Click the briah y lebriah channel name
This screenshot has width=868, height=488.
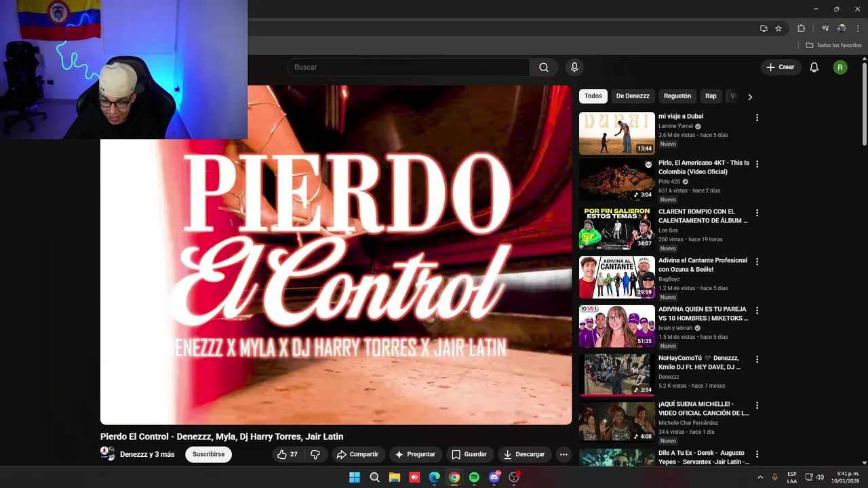[675, 328]
